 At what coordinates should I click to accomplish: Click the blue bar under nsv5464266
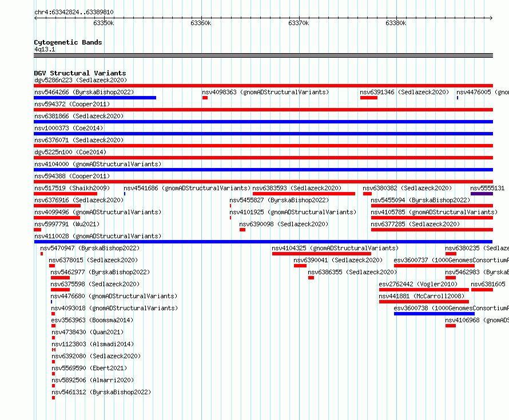(95, 98)
